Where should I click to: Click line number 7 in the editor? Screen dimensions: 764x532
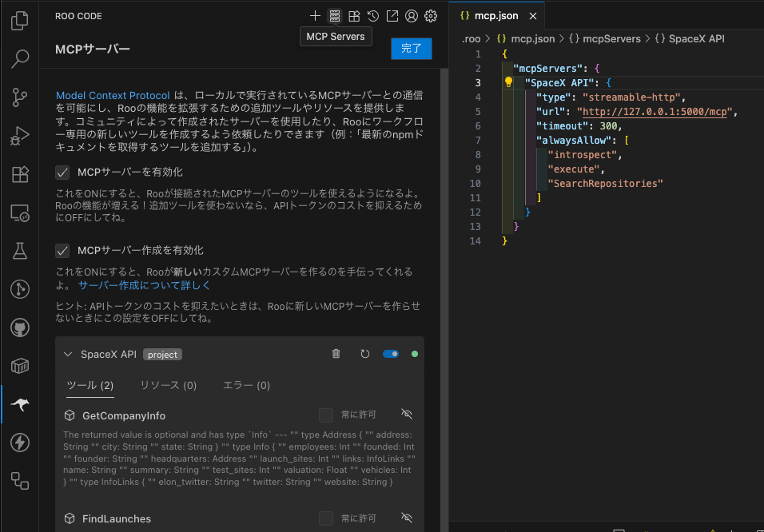click(478, 141)
